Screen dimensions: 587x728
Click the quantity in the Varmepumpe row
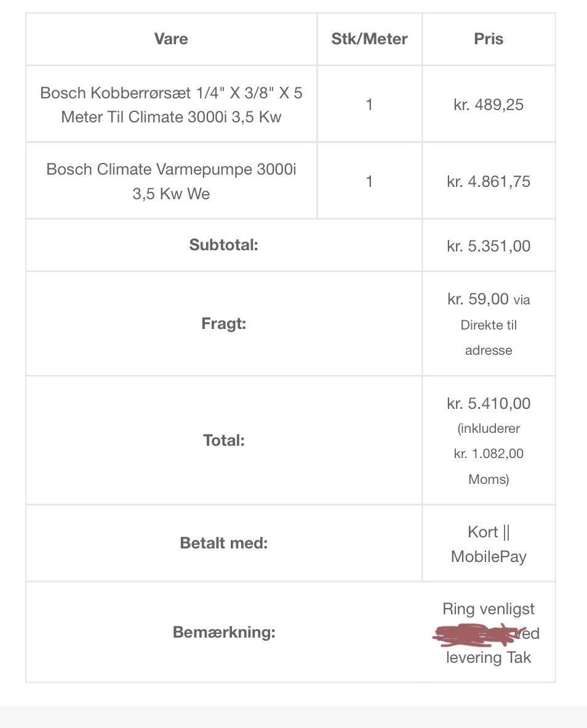coord(369,181)
